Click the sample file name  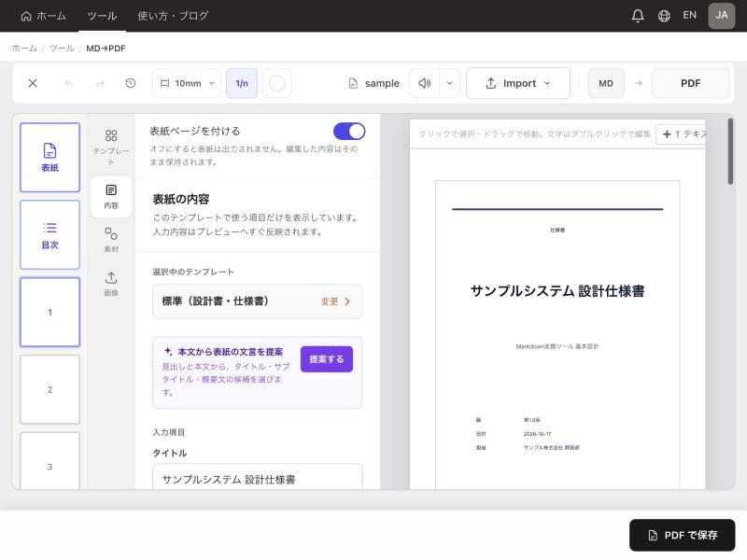pos(382,83)
